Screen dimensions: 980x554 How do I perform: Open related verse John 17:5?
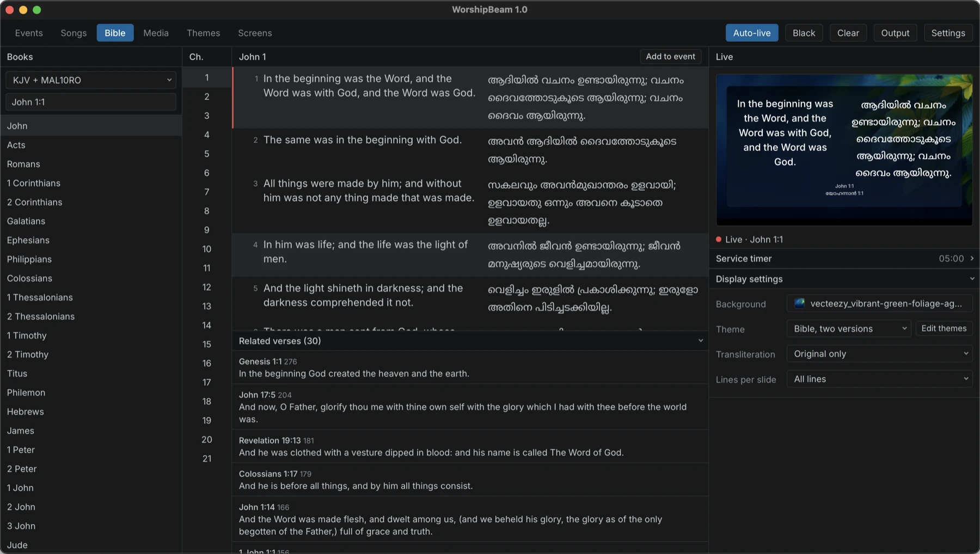point(470,407)
